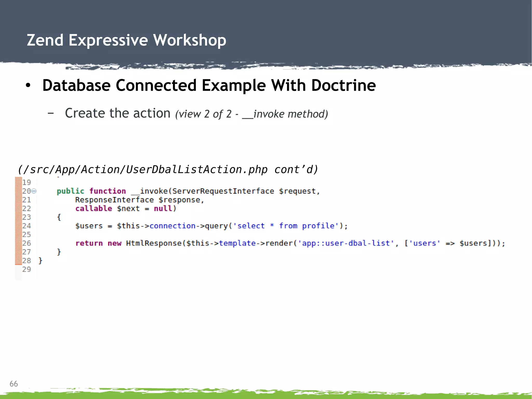Click line number 25 in the gutter
532x399 pixels.
pyautogui.click(x=26, y=235)
